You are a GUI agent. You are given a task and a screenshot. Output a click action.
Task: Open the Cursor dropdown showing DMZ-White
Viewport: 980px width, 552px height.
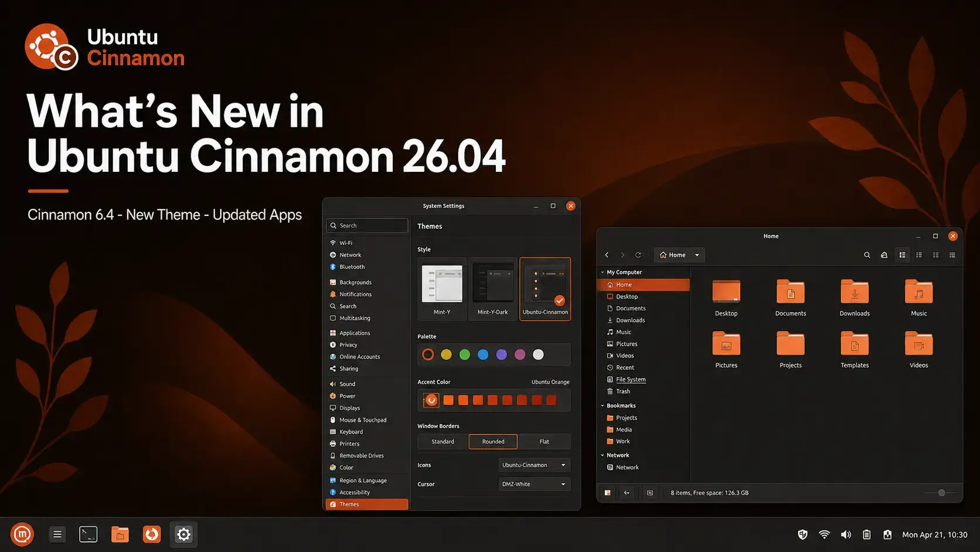point(534,485)
